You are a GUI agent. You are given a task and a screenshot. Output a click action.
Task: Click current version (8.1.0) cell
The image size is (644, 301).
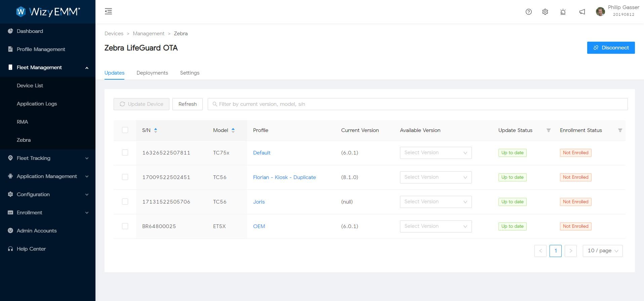pos(350,177)
